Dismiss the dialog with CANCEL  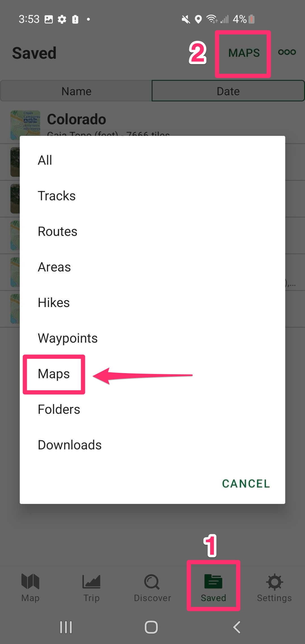(x=246, y=484)
